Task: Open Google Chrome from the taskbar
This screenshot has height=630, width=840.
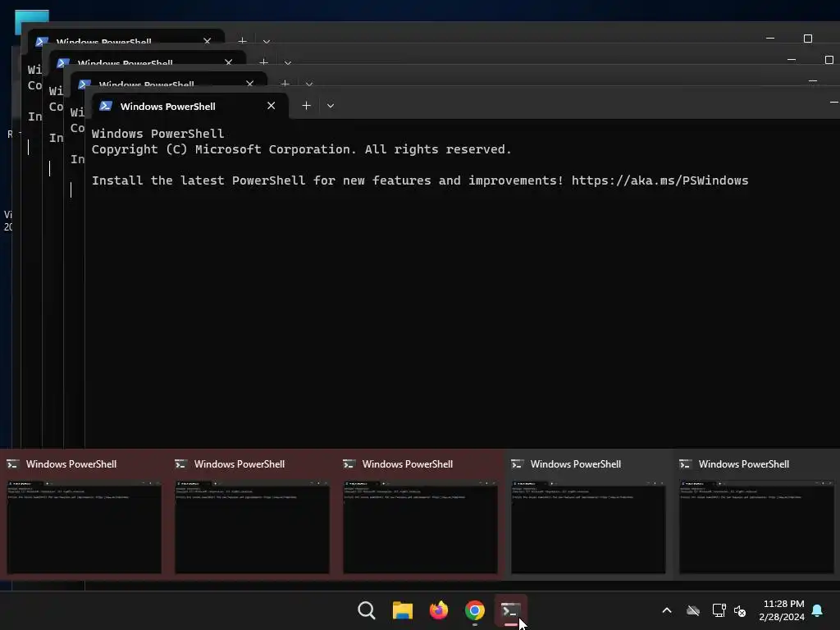Action: [x=475, y=610]
